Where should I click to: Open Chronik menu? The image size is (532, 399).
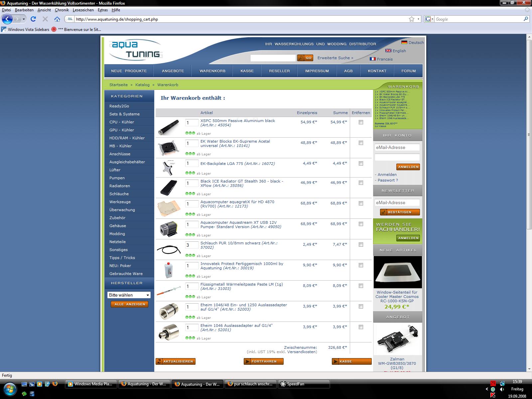point(62,10)
